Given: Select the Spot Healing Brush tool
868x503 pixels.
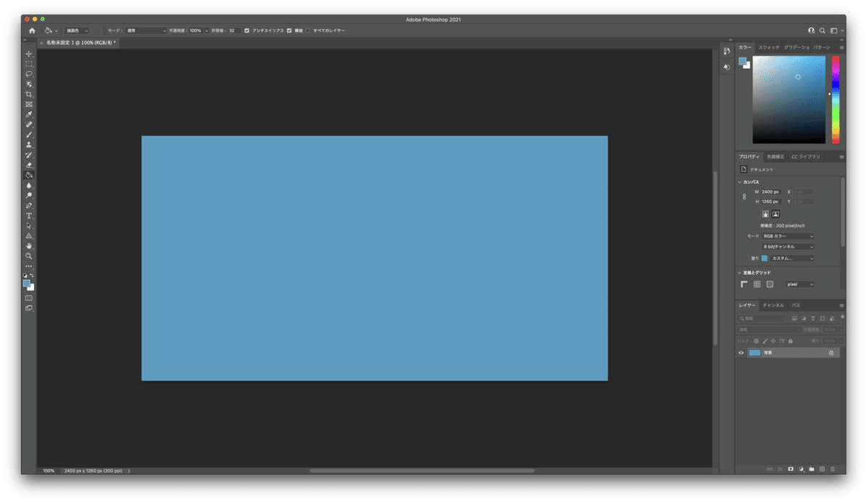Looking at the screenshot, I should tap(29, 124).
